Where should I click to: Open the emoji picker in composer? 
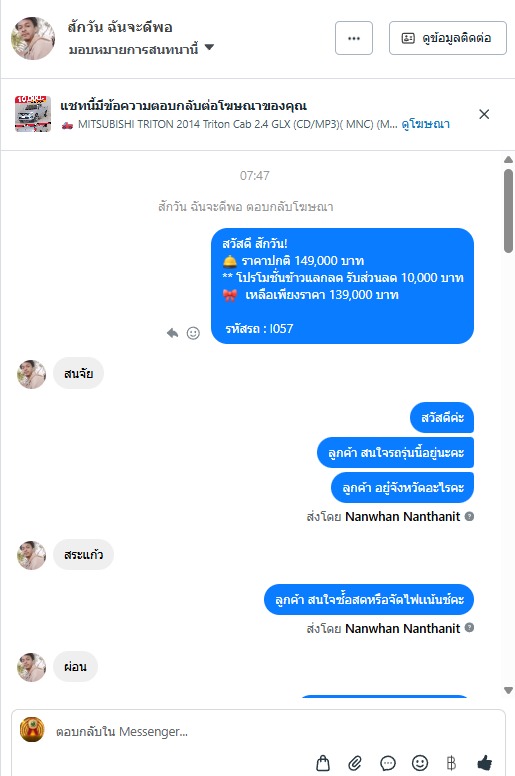[x=420, y=763]
